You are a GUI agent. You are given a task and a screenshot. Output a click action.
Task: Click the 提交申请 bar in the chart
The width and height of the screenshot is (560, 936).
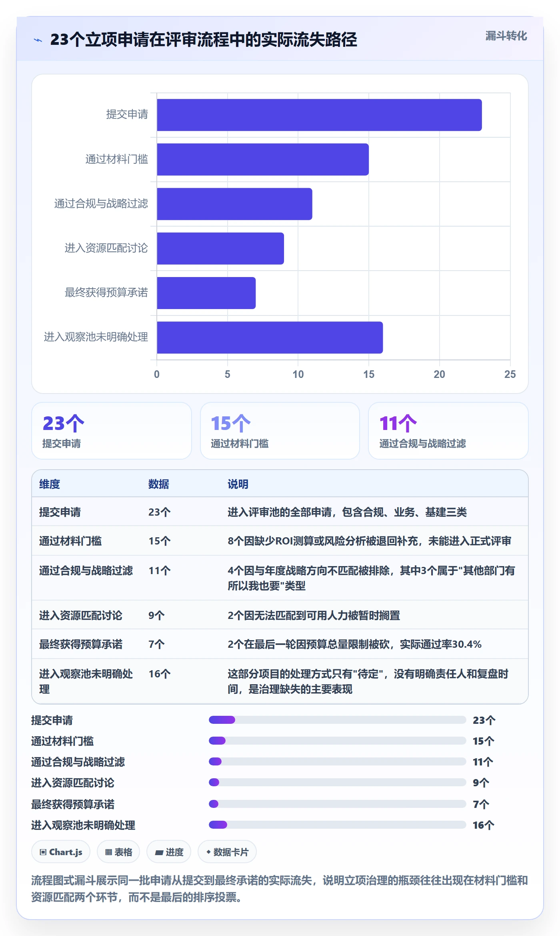pyautogui.click(x=319, y=115)
